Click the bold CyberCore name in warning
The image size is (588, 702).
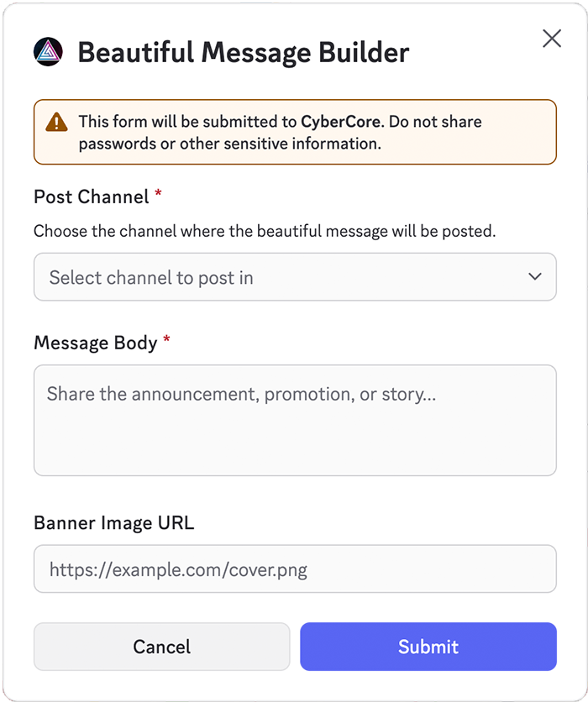click(341, 122)
